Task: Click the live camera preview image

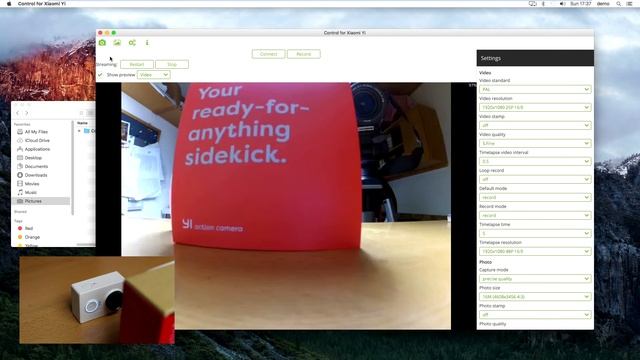Action: pos(286,206)
